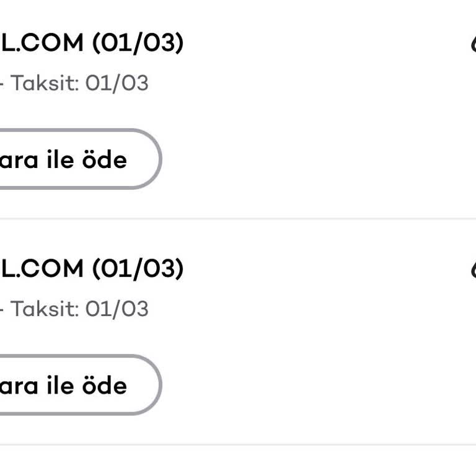476x476 pixels.
Task: Click the dash before second 'Taksit' label
Action: point(1,309)
